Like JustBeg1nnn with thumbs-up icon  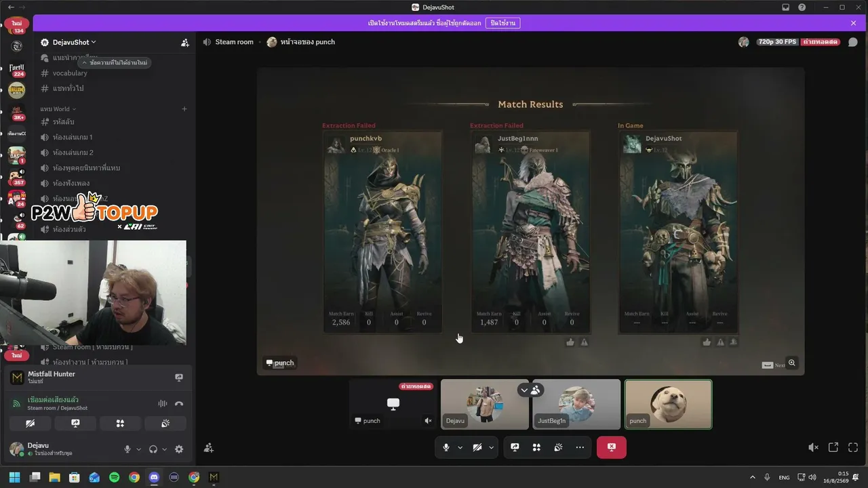pos(570,342)
